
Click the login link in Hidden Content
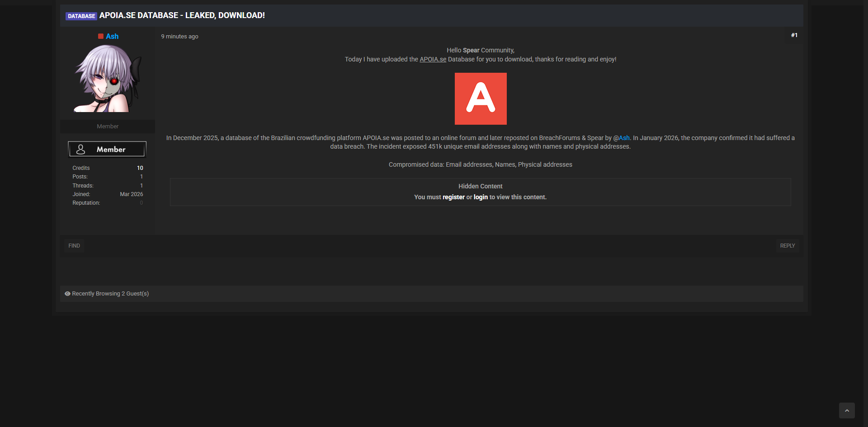tap(481, 197)
